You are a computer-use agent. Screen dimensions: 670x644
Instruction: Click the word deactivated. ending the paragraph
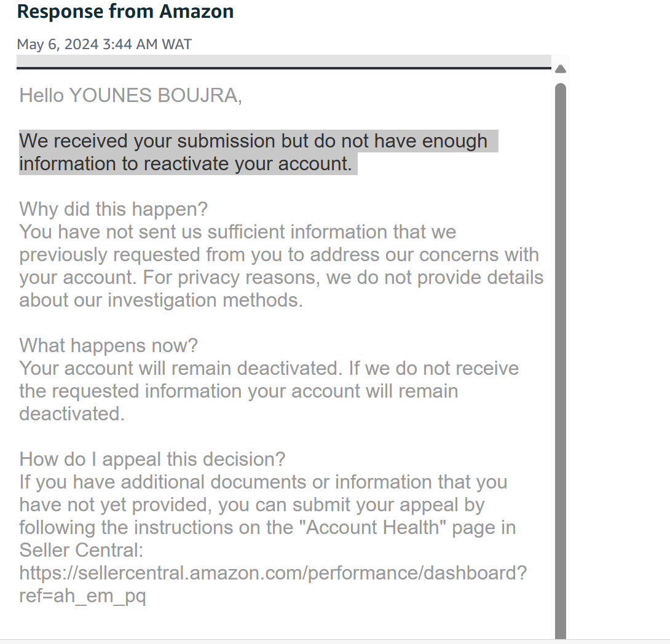(x=72, y=414)
